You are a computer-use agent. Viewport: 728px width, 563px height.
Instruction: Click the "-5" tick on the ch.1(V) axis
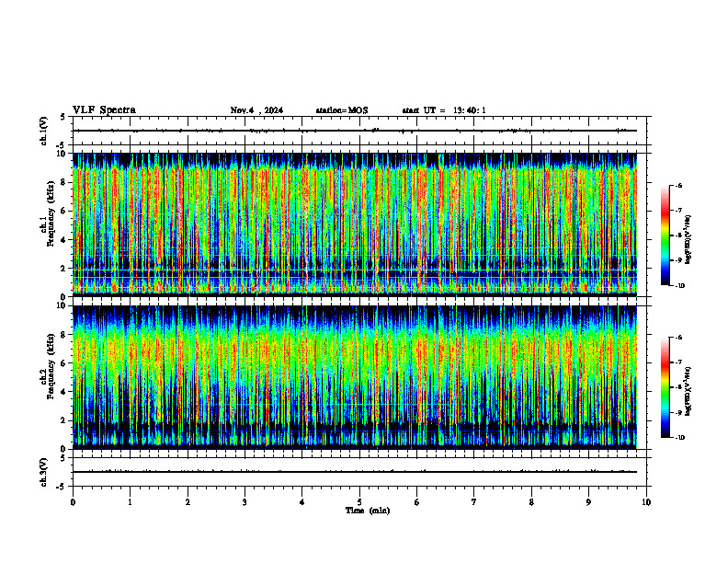pyautogui.click(x=62, y=145)
